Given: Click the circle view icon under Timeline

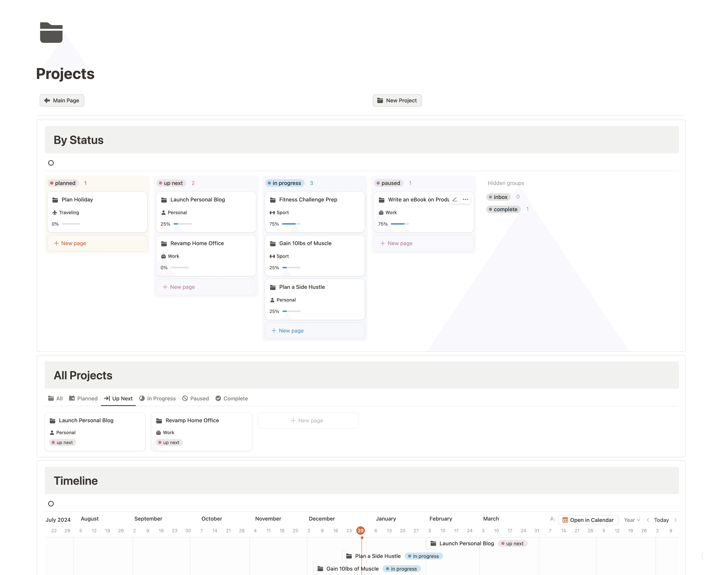Looking at the screenshot, I should click(x=51, y=504).
